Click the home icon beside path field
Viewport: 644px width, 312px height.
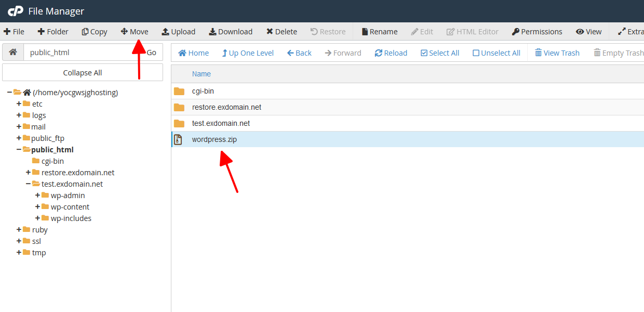tap(13, 53)
